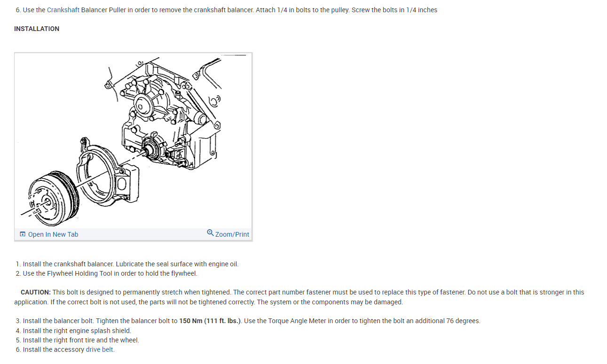Click step 1 Install the crankshaft balancer
This screenshot has height=364, width=607.
tap(127, 264)
